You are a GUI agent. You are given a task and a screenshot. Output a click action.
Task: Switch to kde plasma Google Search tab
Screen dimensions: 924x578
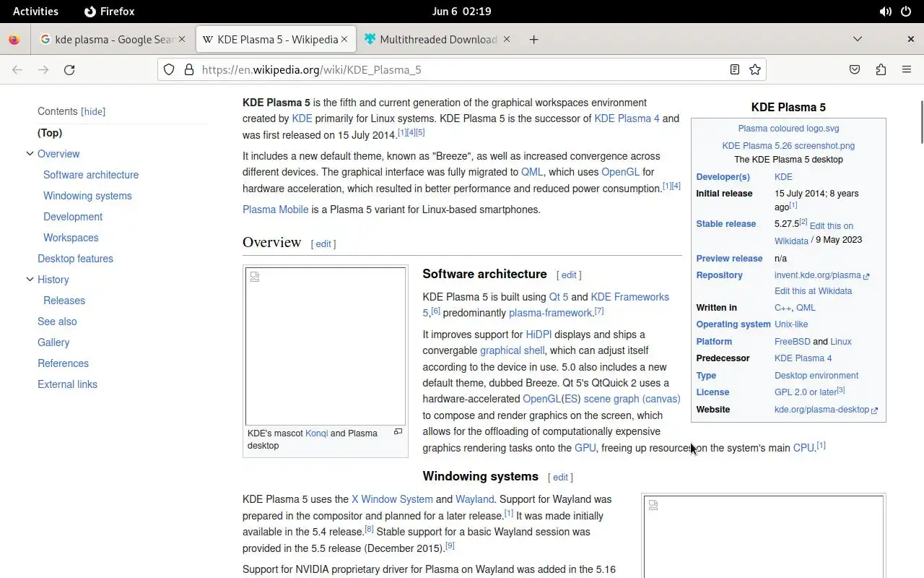[x=113, y=39]
